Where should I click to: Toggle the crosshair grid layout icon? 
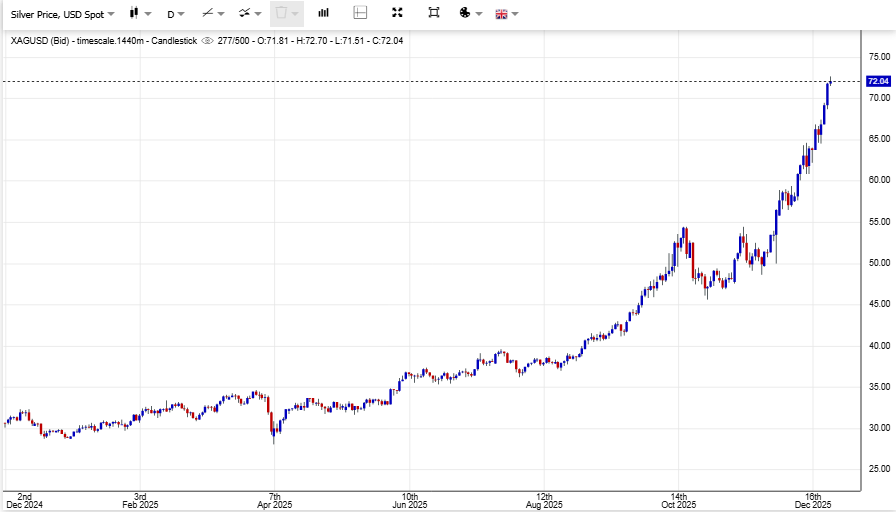point(360,13)
